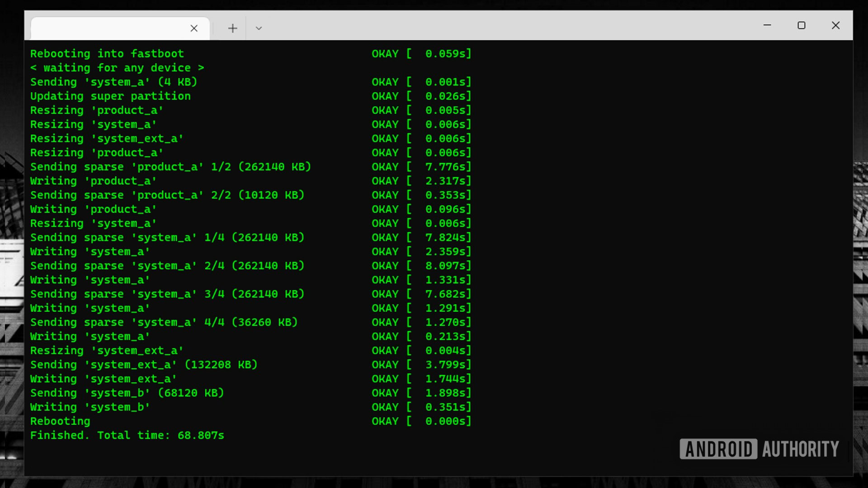Click 'Sending system_b (68120 KB)' line
The image size is (868, 488).
pyautogui.click(x=127, y=393)
